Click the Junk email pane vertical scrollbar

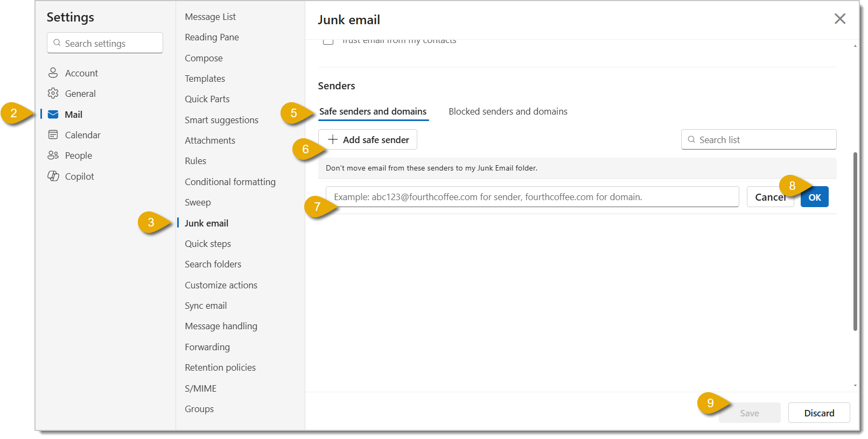point(855,242)
